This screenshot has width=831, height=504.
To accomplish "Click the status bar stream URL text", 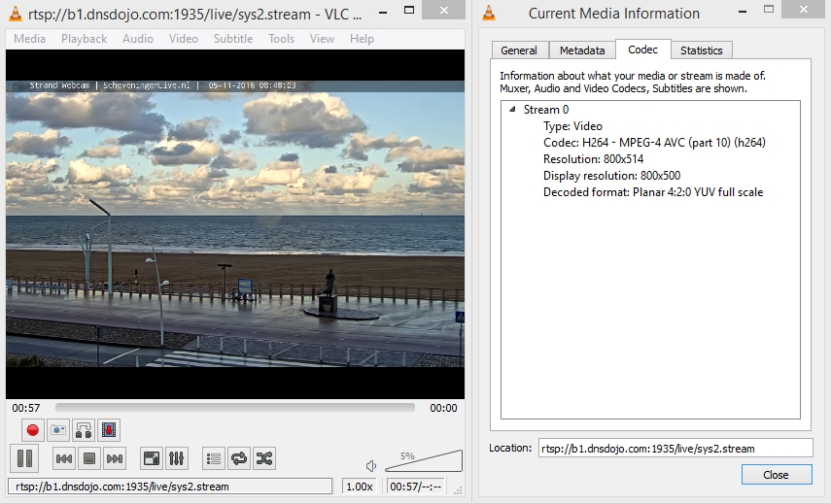I will coord(122,486).
